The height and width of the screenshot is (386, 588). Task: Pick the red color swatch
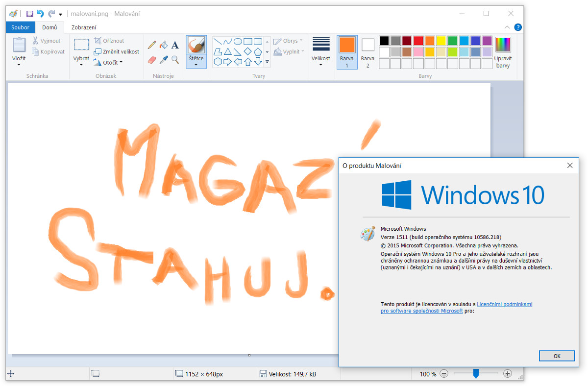pos(418,41)
